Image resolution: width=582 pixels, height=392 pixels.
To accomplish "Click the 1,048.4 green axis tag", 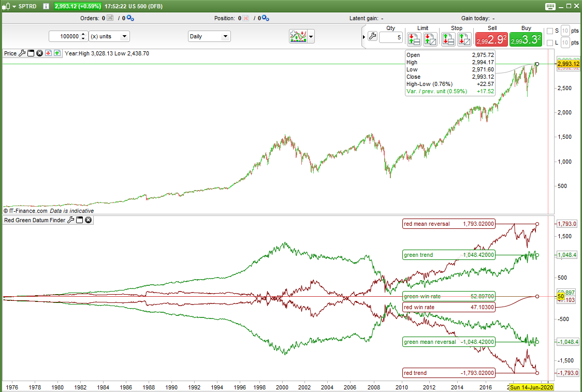I will [567, 255].
